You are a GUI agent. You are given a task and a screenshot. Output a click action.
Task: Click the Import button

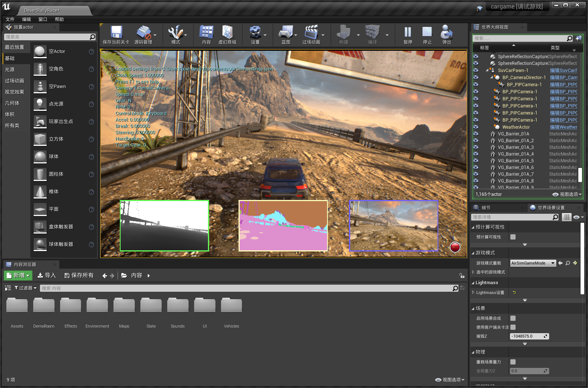(x=47, y=275)
